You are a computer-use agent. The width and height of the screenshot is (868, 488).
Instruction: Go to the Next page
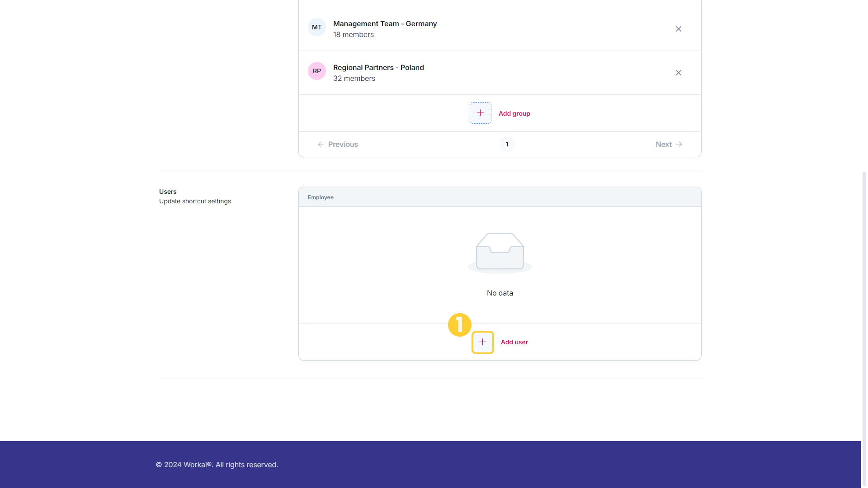point(669,144)
